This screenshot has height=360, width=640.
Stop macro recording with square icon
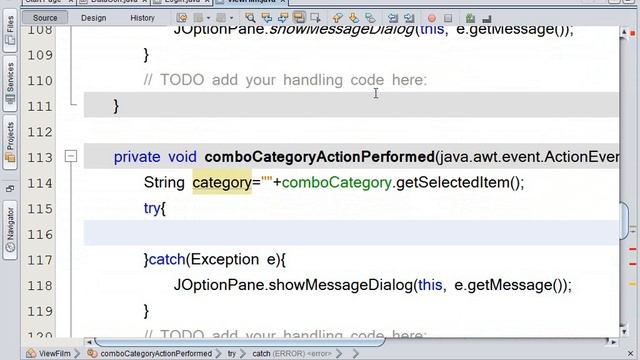[448, 18]
